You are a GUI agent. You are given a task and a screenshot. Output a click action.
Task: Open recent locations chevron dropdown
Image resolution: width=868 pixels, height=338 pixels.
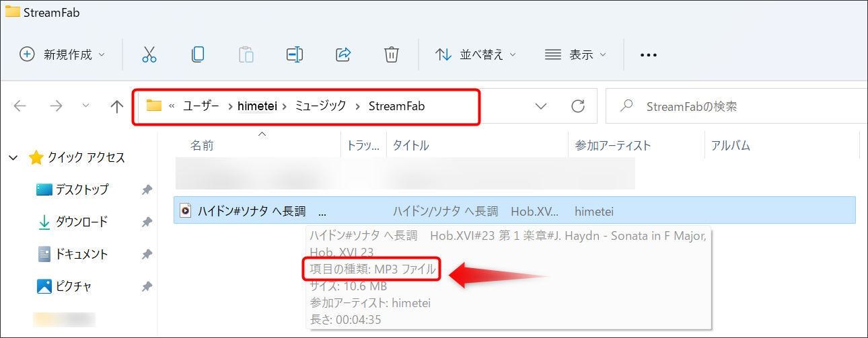click(x=85, y=105)
